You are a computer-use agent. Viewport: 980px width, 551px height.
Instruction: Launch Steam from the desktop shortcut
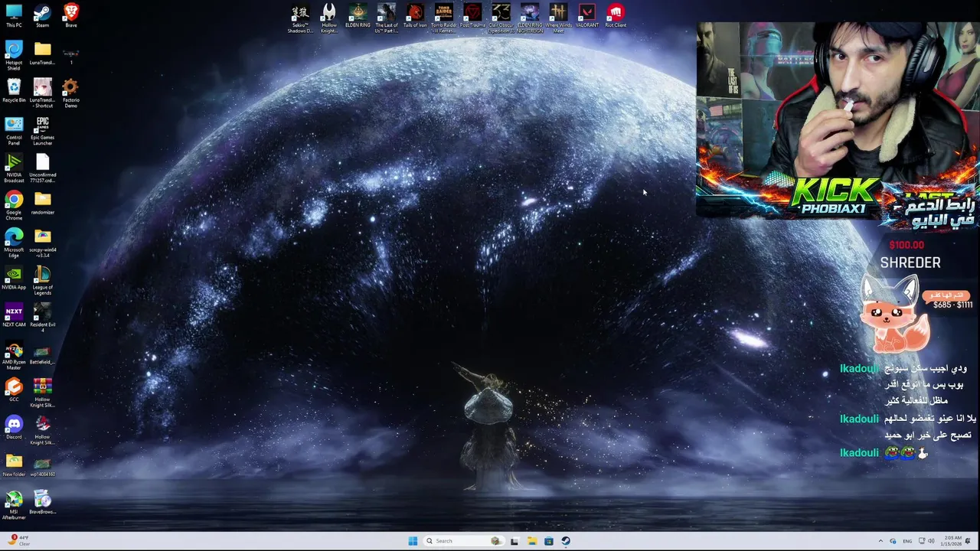tap(42, 16)
